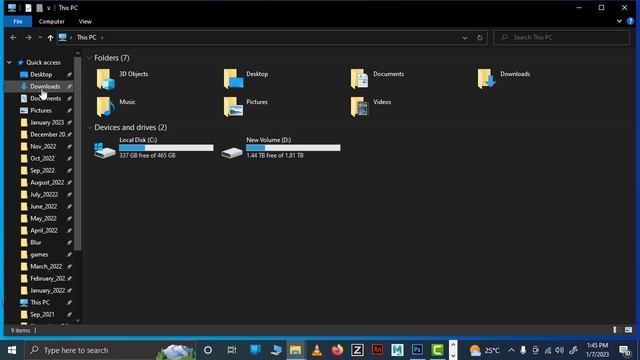Viewport: 640px width, 360px height.
Task: Select Downloads in Quick access
Action: click(45, 87)
